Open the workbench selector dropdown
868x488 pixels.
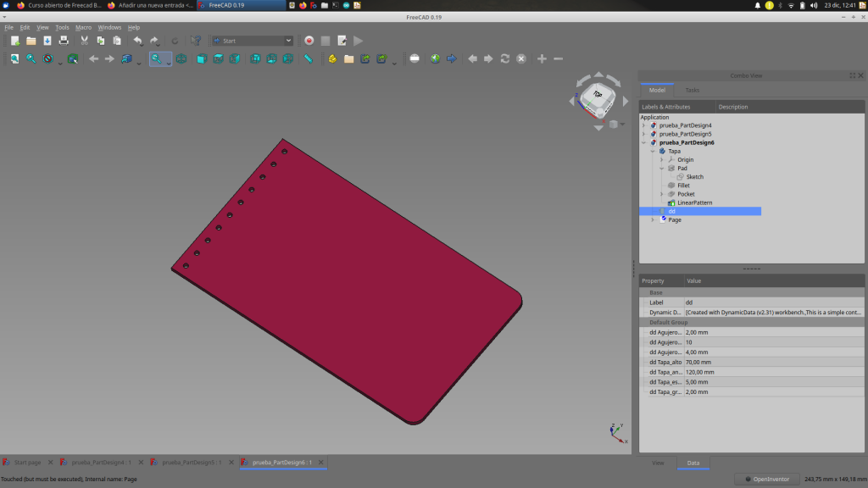[x=253, y=41]
